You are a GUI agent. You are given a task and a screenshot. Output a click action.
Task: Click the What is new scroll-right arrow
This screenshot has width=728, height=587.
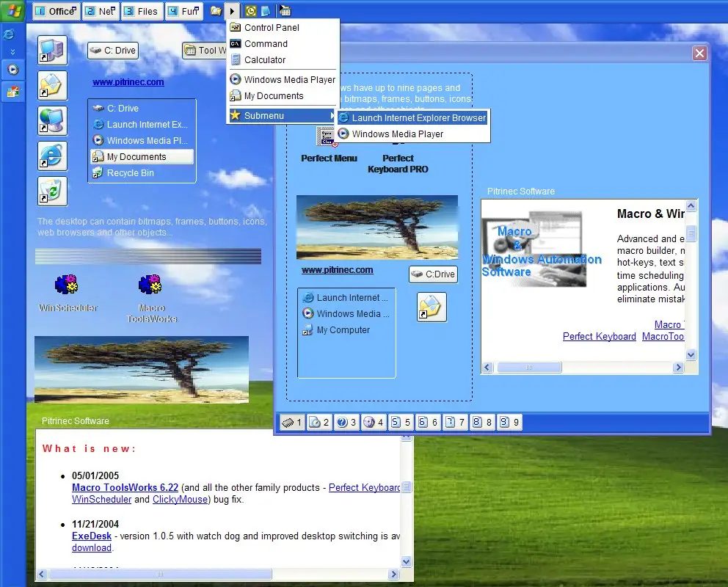click(x=393, y=575)
